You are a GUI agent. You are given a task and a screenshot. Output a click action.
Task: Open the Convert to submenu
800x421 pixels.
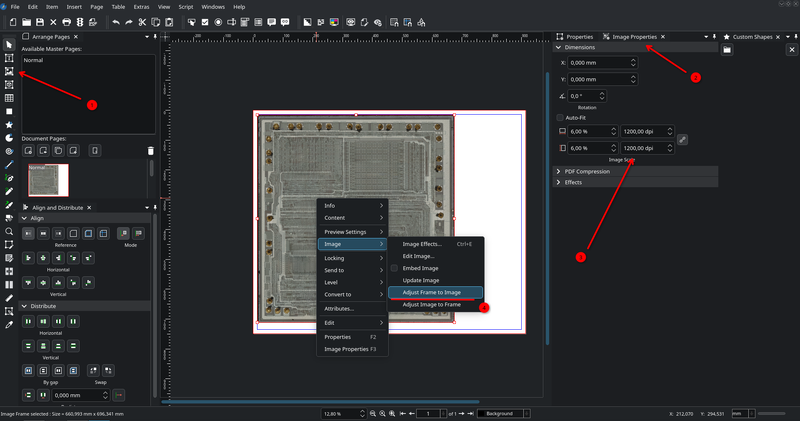click(353, 294)
